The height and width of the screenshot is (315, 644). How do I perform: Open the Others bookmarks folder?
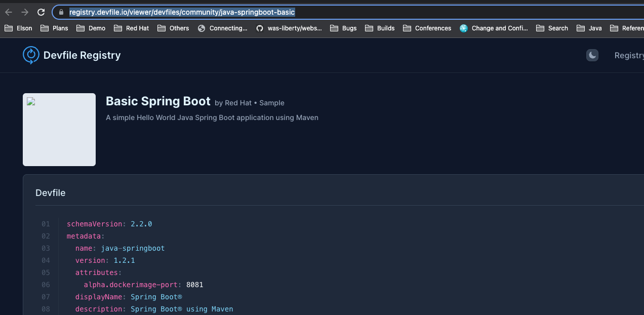pos(173,28)
